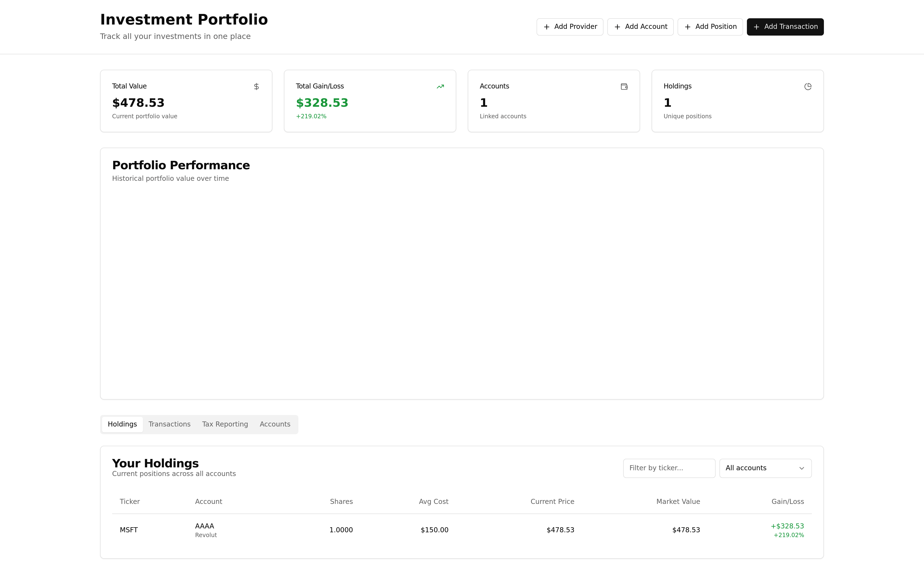
Task: Click the plus icon in Add Transaction button
Action: click(757, 27)
